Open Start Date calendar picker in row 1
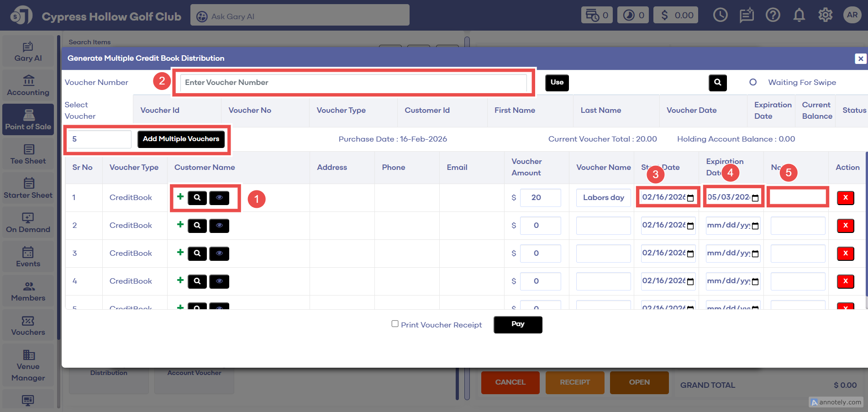The height and width of the screenshot is (412, 868). 690,198
